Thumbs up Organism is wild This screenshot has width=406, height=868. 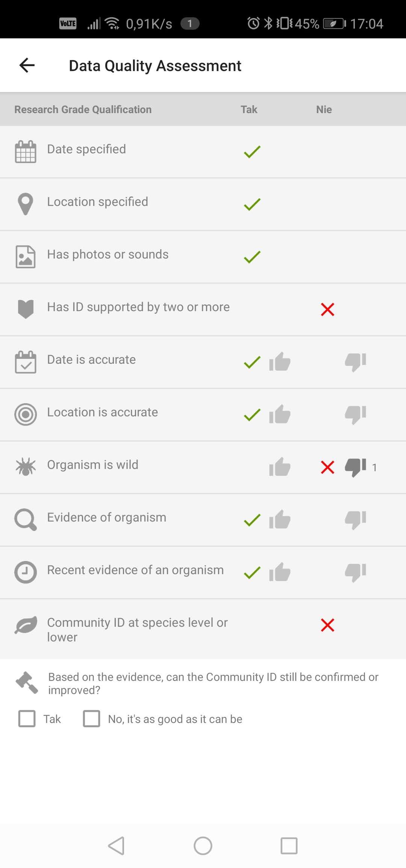tap(280, 467)
